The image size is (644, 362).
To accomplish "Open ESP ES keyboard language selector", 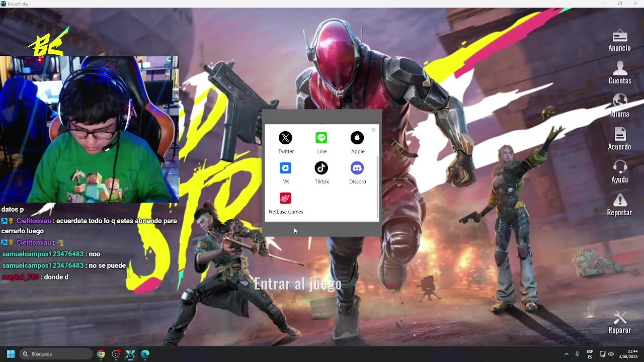I will 590,354.
